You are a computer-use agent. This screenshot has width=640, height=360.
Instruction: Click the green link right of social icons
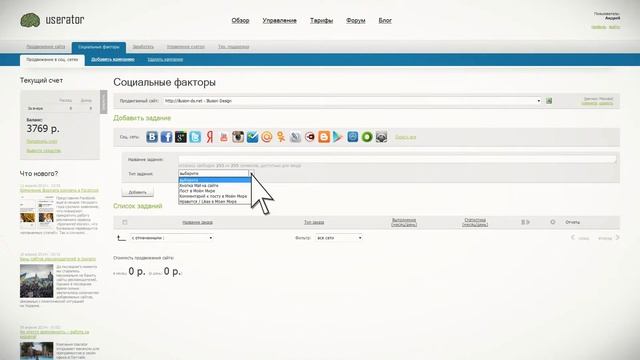pyautogui.click(x=405, y=137)
